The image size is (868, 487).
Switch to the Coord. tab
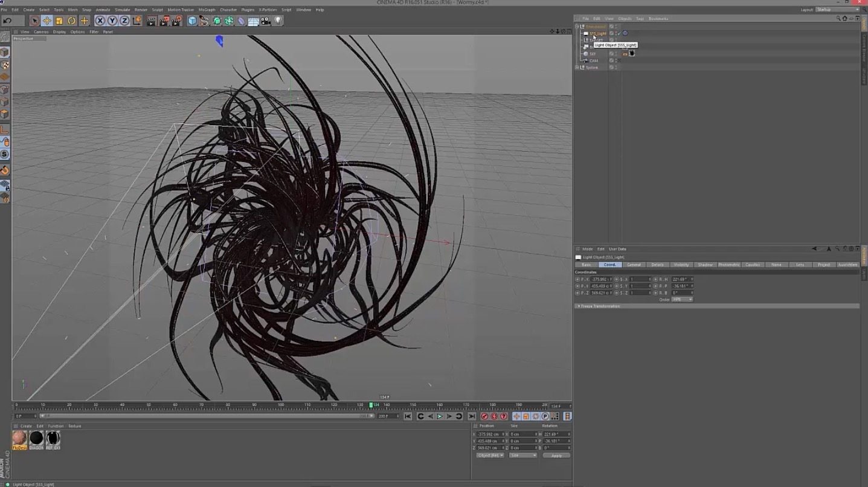[610, 265]
